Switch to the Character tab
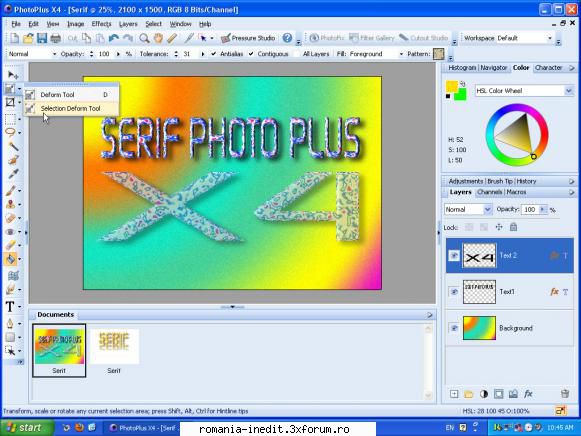Screen dimensions: 581x436 (x=548, y=67)
